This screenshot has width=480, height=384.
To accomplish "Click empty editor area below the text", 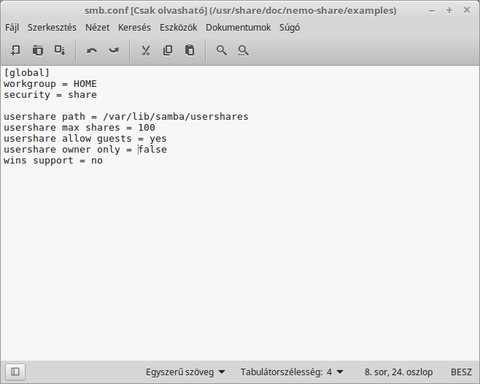I will pyautogui.click(x=240, y=263).
